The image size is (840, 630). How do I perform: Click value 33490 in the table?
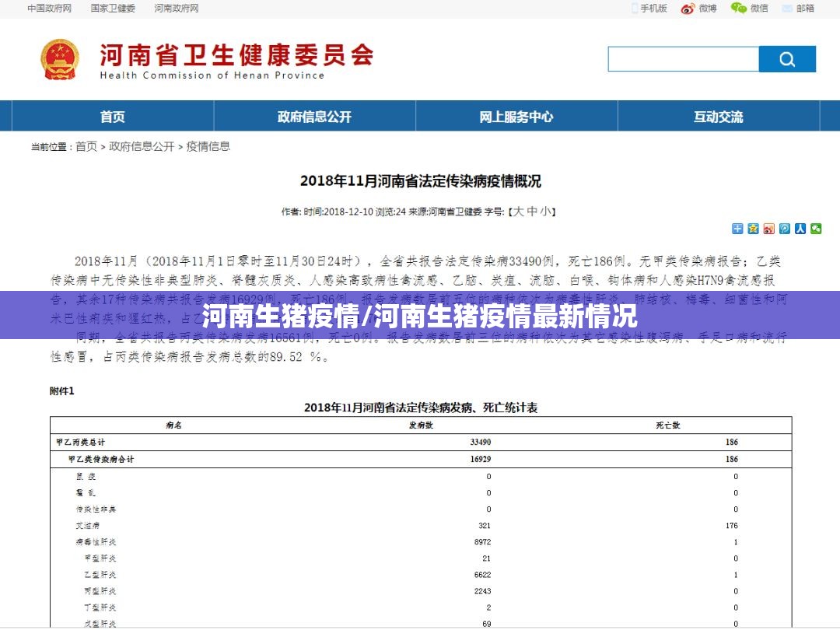pos(481,442)
